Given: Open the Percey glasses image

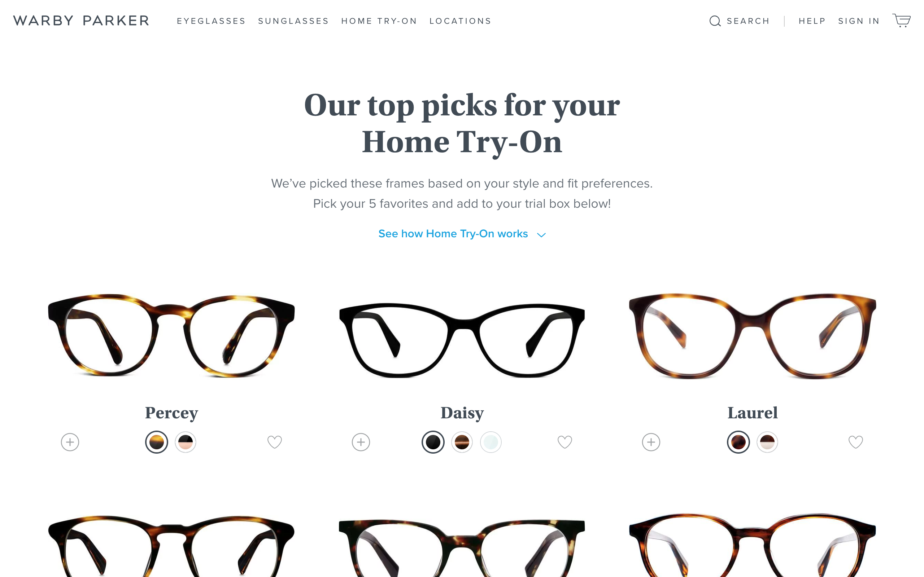Looking at the screenshot, I should (171, 335).
